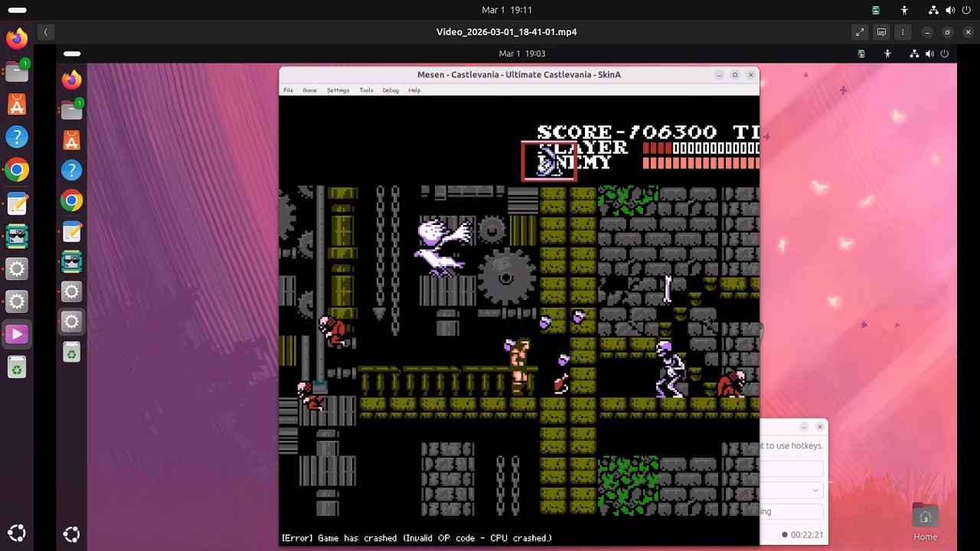Screen dimensions: 980x551
Task: Click tray recorder indicator in recorded top bar
Action: (861, 54)
